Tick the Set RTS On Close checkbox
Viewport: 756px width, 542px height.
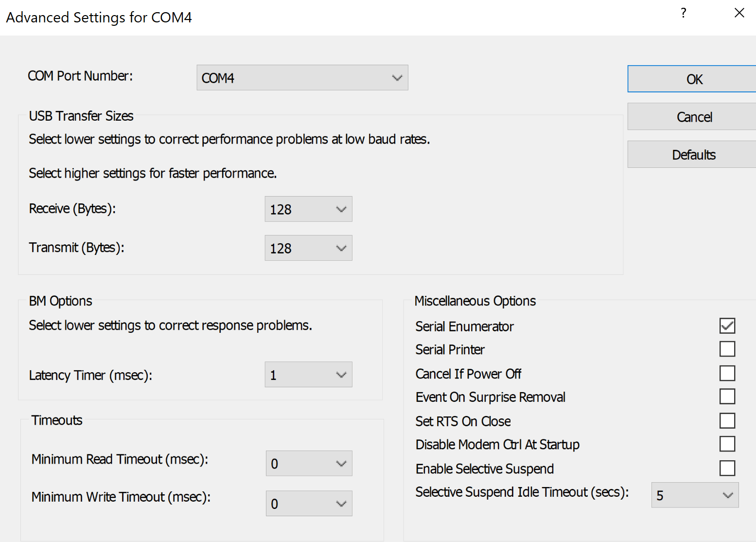click(x=727, y=420)
